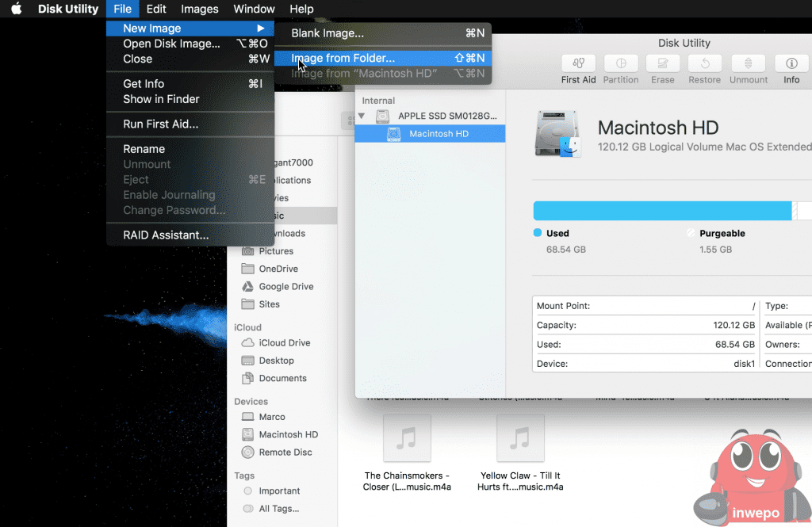Click the Erase toolbar icon
The image size is (812, 527).
(x=663, y=63)
